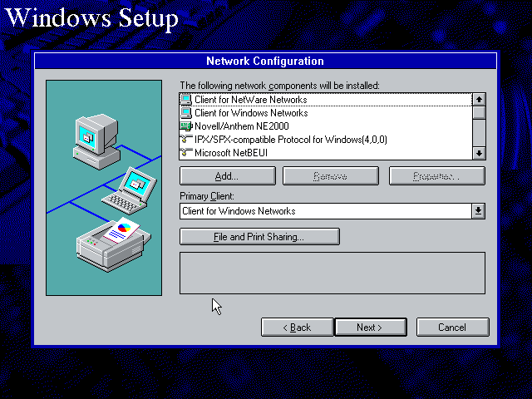Image resolution: width=532 pixels, height=399 pixels.
Task: Click the component list scroll up arrow
Action: pos(479,100)
